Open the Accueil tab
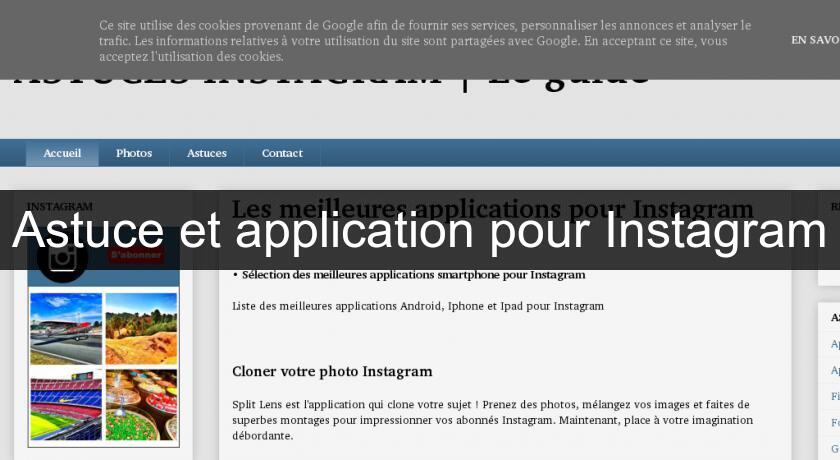This screenshot has width=840, height=460. (62, 153)
